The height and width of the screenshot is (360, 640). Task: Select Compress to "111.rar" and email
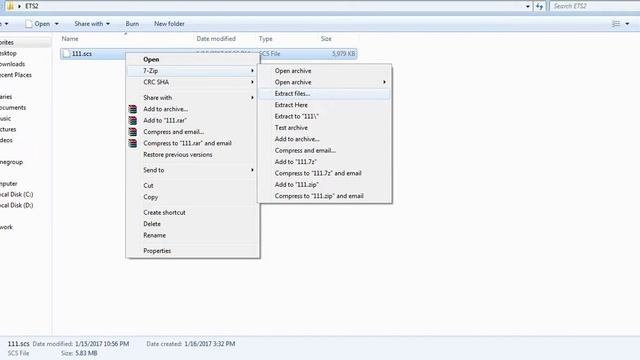193,144
